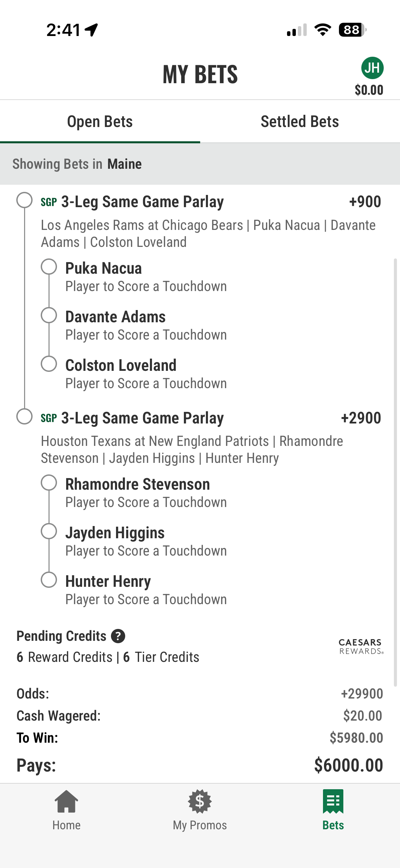Switch to the Settled Bets tab
This screenshot has width=400, height=868.
(x=300, y=122)
